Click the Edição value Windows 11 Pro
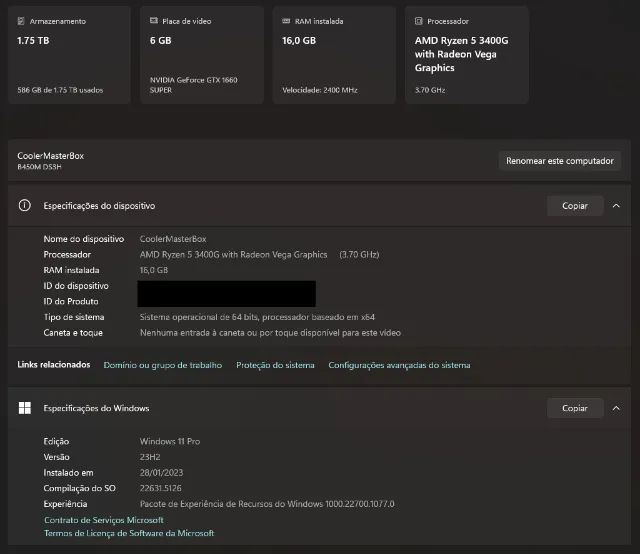The width and height of the screenshot is (640, 554). click(170, 441)
